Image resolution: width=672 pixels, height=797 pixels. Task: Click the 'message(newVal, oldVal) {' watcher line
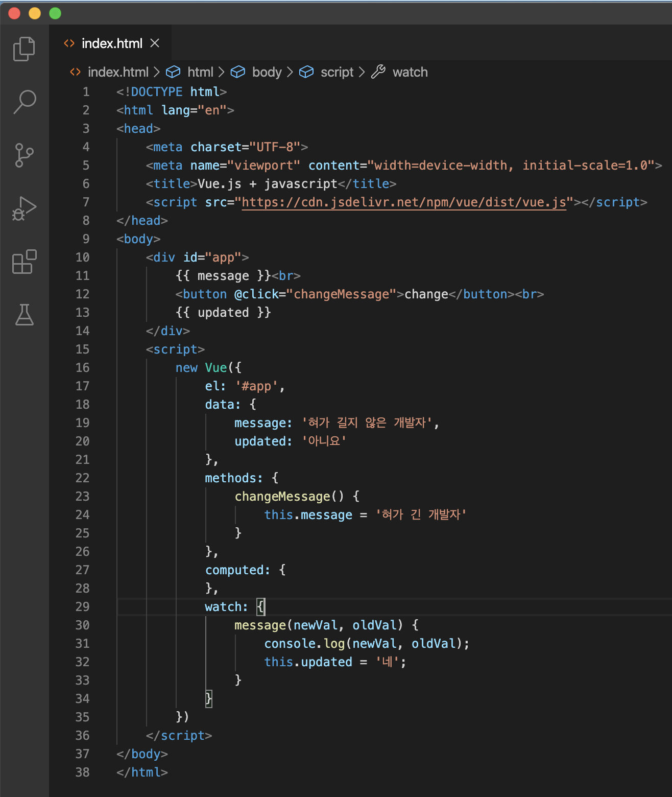tap(326, 625)
